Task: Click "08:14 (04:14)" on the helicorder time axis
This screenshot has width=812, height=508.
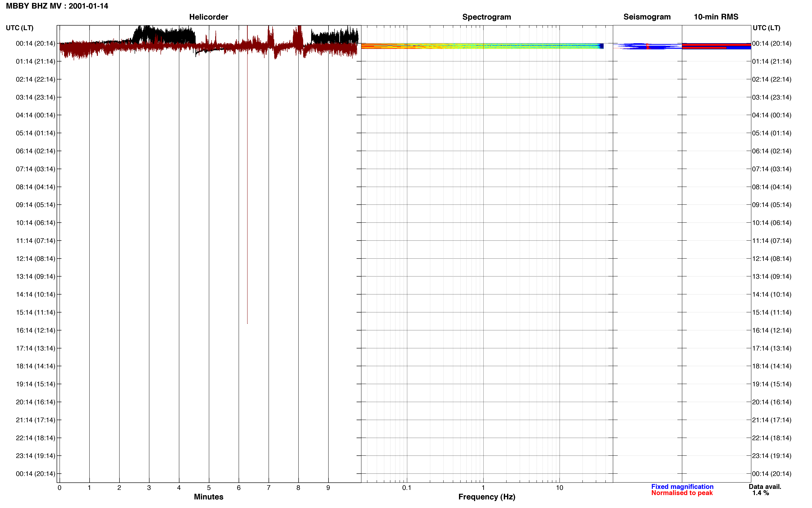Action: tap(36, 187)
